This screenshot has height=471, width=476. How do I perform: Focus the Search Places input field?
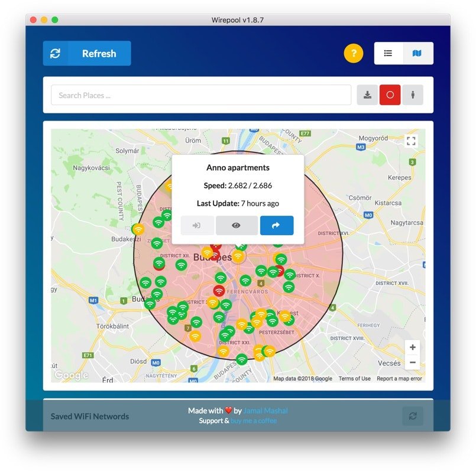point(201,95)
